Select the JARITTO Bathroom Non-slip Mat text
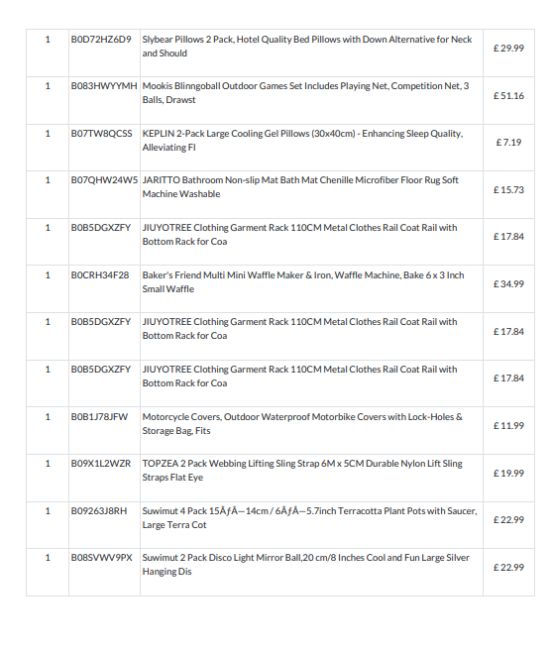Image resolution: width=552 pixels, height=650 pixels. point(300,187)
